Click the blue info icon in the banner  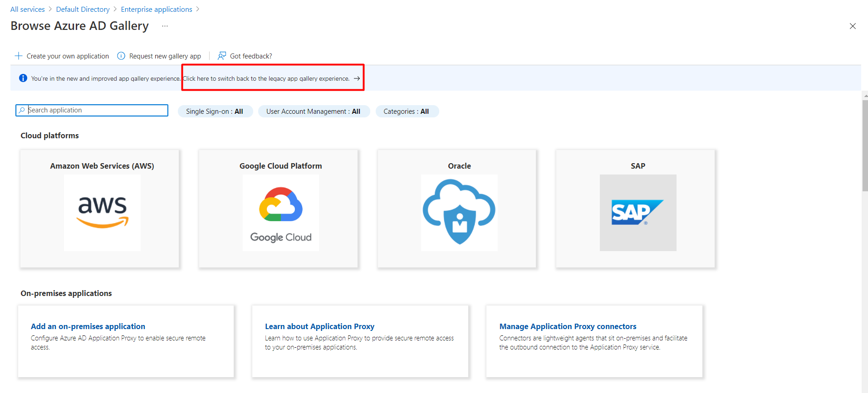coord(23,78)
